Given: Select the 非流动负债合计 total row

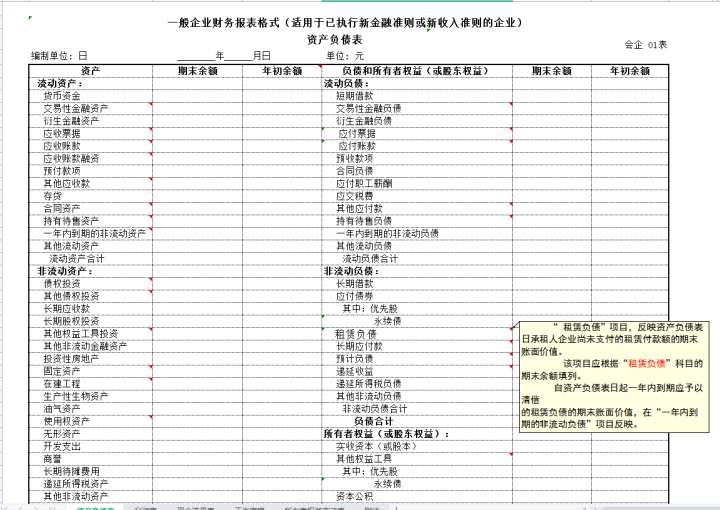Looking at the screenshot, I should 417,409.
